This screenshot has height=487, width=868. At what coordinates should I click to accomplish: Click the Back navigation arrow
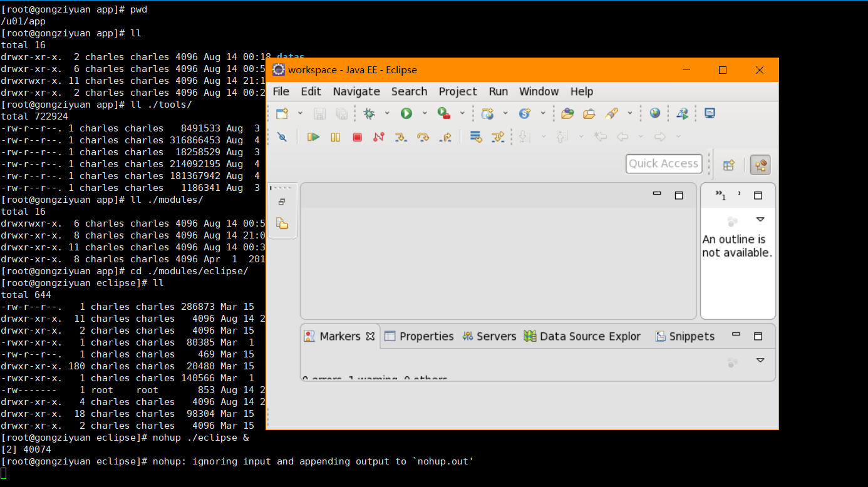(623, 136)
